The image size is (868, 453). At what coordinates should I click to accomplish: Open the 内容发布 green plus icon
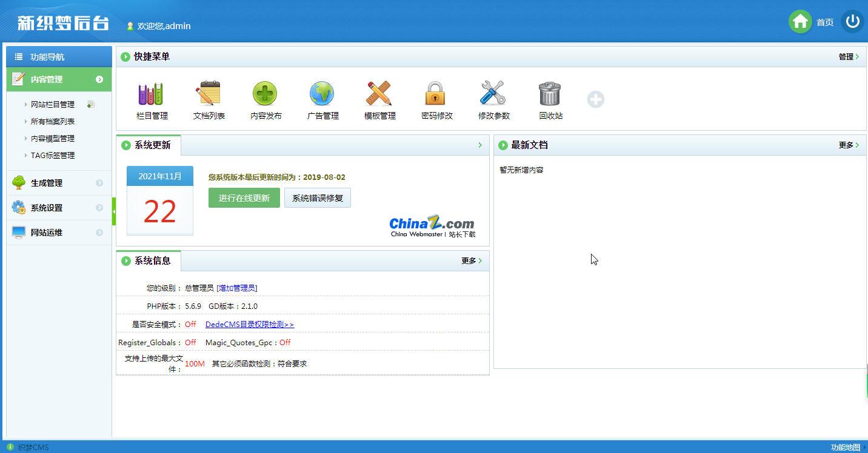[x=265, y=94]
